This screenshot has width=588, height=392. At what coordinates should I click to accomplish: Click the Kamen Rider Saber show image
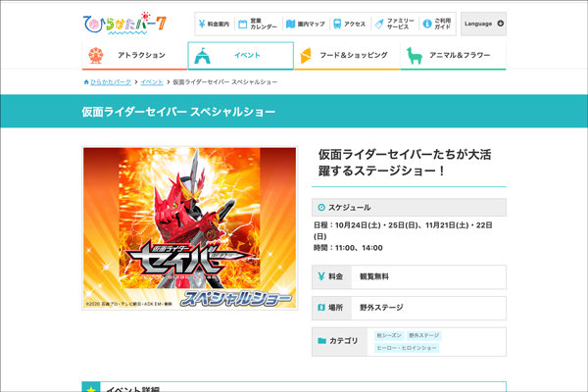click(190, 228)
